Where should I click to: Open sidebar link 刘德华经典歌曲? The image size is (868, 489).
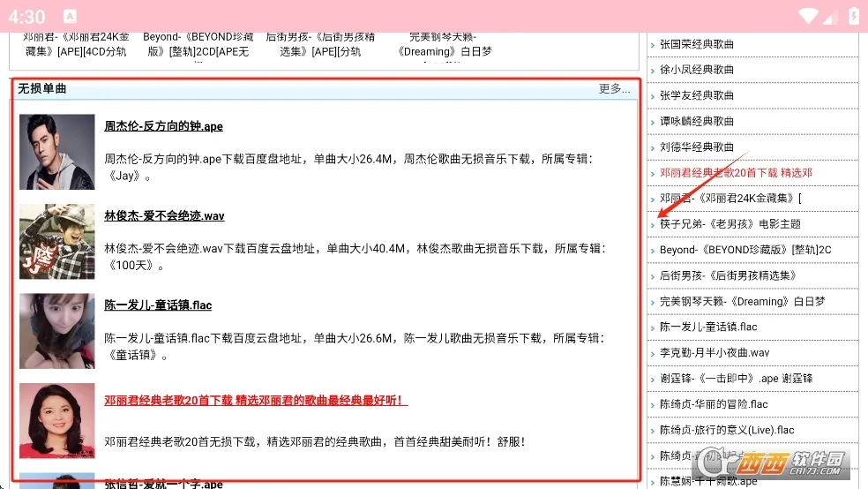697,147
